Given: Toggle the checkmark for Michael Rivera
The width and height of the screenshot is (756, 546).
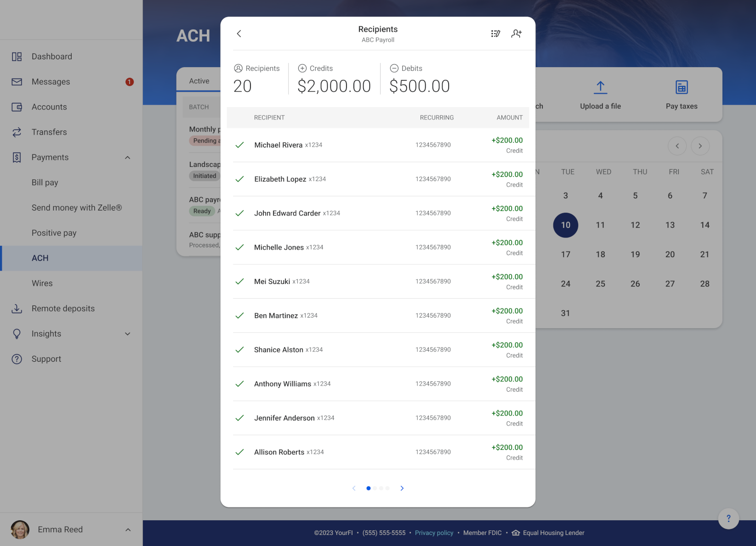Looking at the screenshot, I should coord(239,145).
